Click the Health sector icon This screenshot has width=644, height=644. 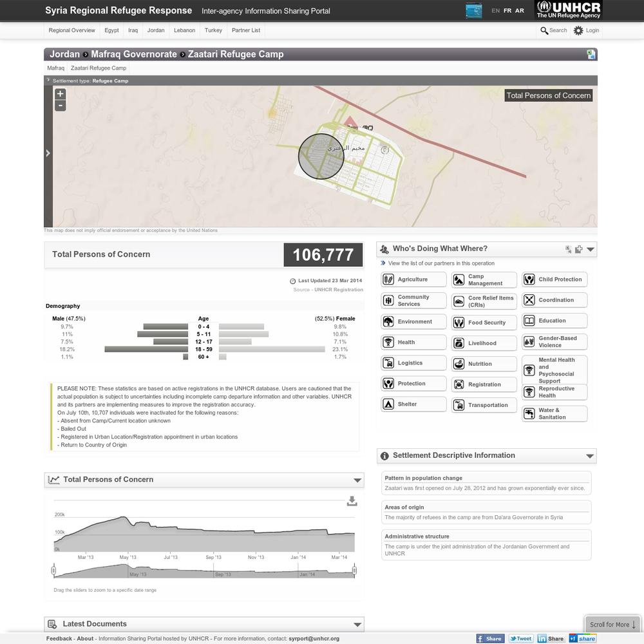pyautogui.click(x=388, y=342)
